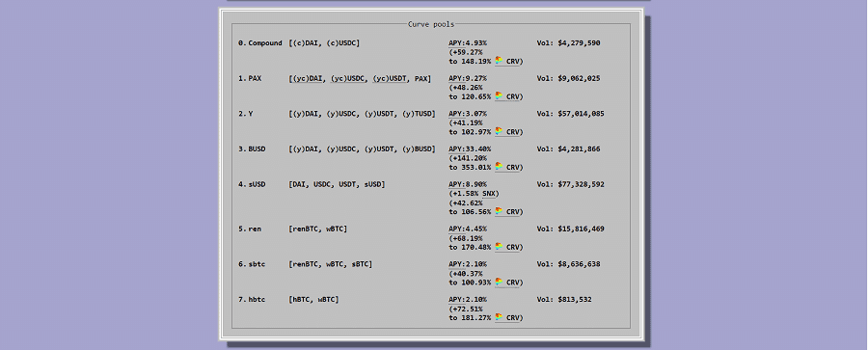Click APY:9.27% for PAX
Image resolution: width=868 pixels, height=350 pixels.
tap(468, 79)
